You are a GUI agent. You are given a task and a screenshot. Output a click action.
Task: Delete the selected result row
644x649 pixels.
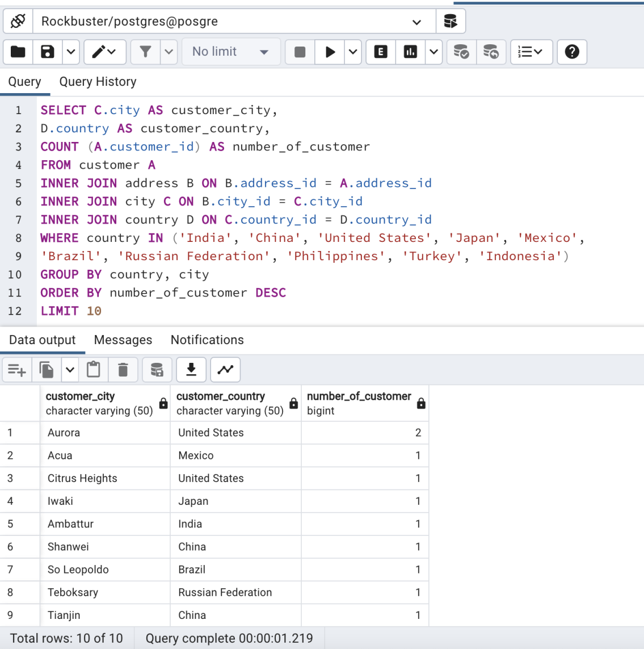(x=123, y=370)
